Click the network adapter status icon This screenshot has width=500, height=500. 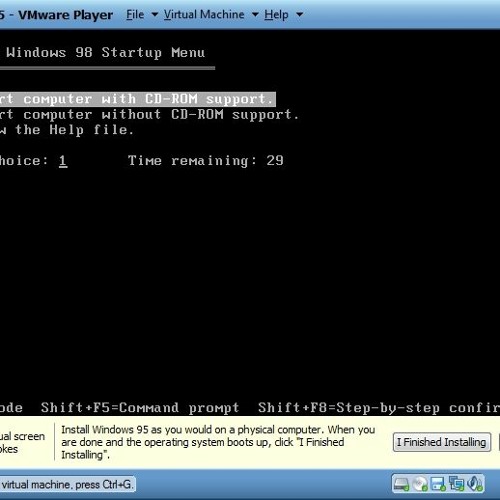(x=456, y=484)
